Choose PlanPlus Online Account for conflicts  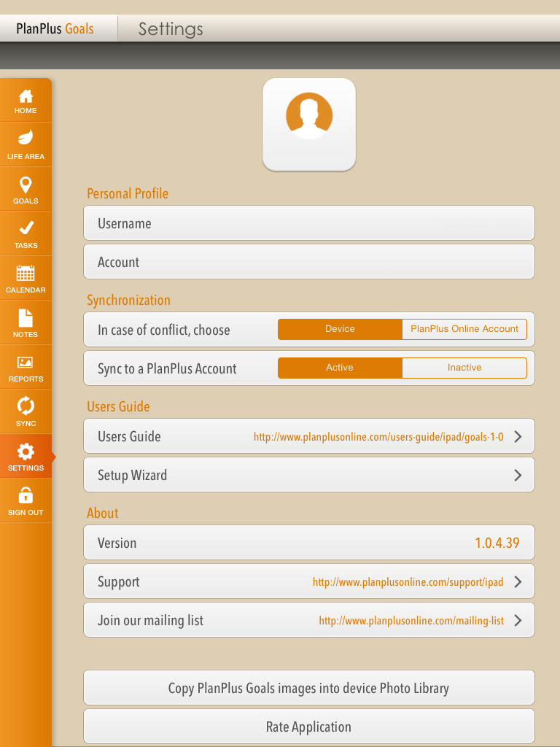tap(464, 329)
